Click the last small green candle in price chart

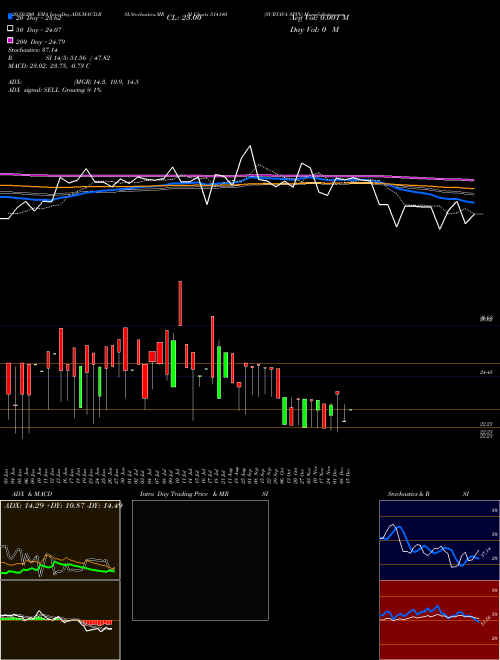(350, 410)
